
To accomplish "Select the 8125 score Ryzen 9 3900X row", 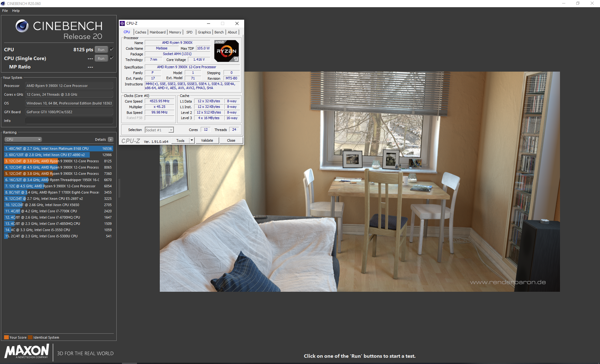I will click(58, 161).
